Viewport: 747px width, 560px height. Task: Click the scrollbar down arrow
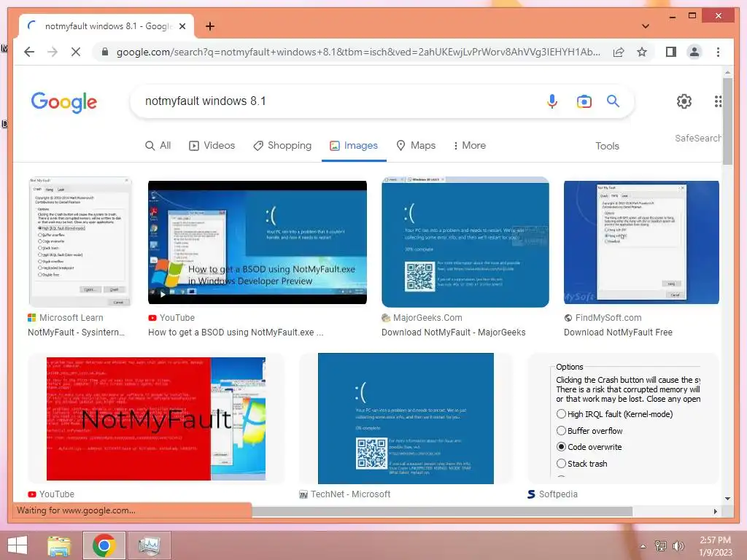pyautogui.click(x=727, y=499)
